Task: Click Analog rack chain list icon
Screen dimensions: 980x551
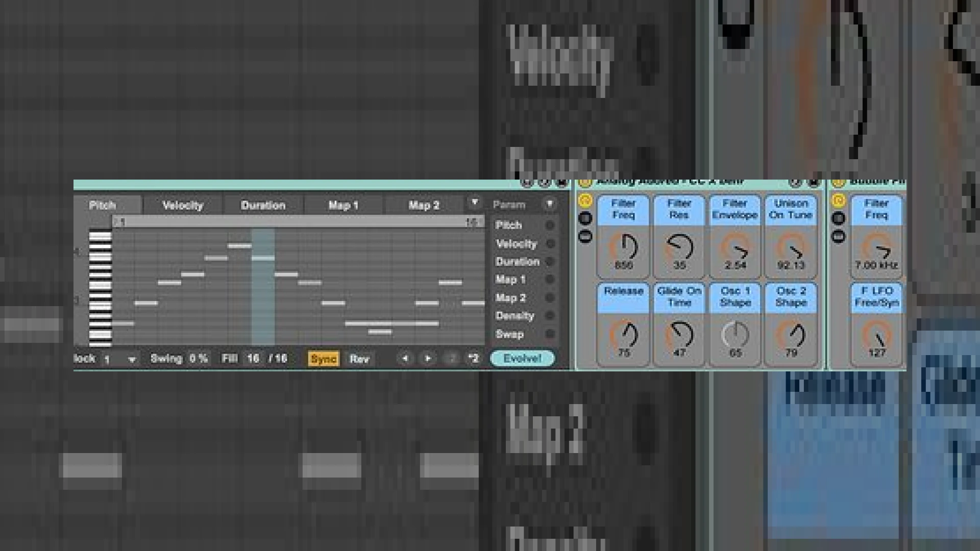Action: click(585, 218)
